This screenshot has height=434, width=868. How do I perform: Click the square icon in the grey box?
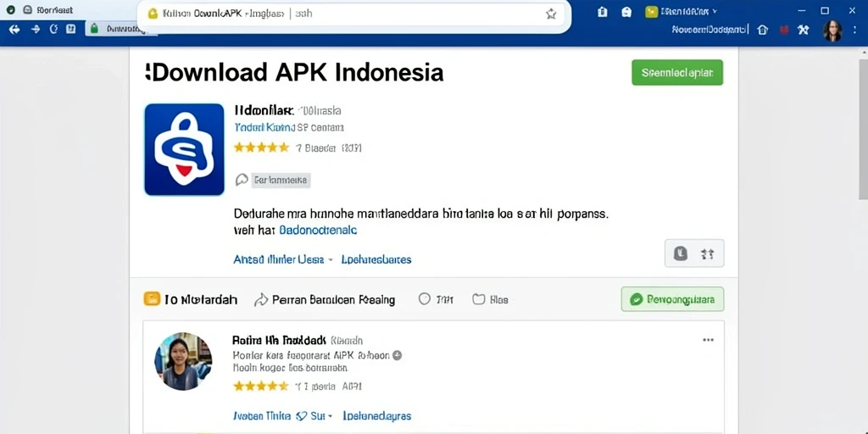pos(681,253)
